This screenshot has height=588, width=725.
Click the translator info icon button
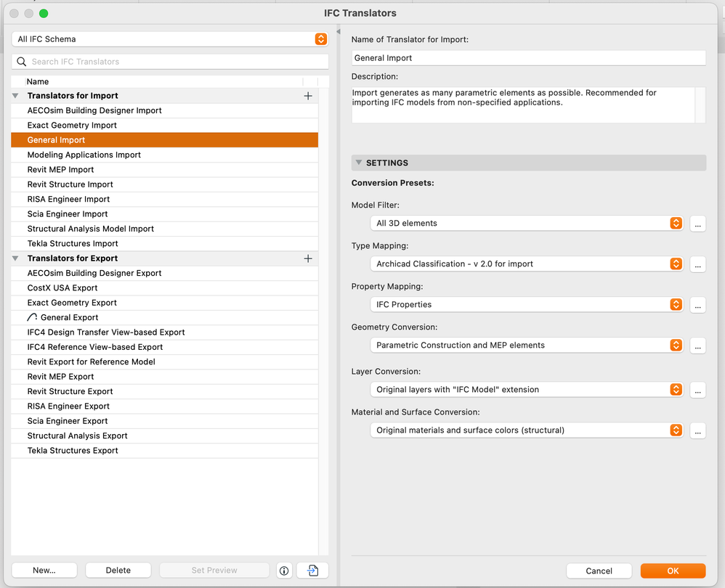coord(284,571)
